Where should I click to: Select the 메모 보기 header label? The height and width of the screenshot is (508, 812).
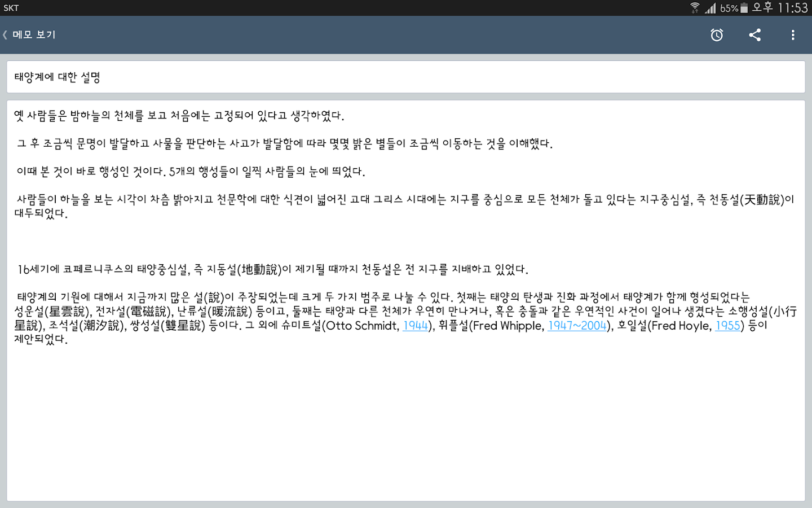click(x=35, y=34)
